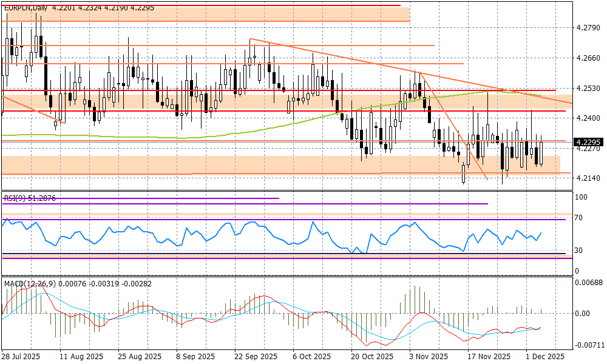Click the MACD 0.00688 scale label
This screenshot has height=364, width=607.
coord(589,283)
